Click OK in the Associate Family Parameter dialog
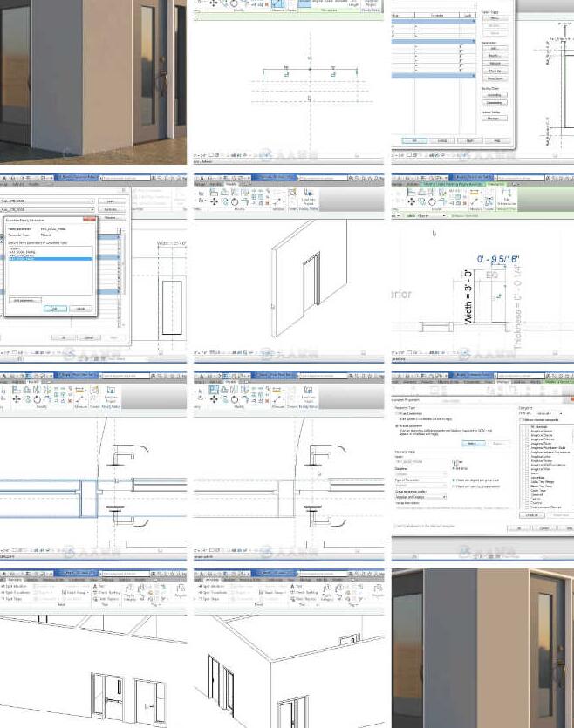This screenshot has height=728, width=574. coord(54,308)
